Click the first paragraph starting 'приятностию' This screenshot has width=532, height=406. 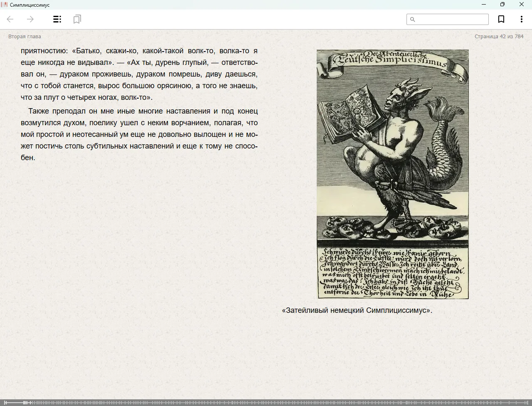tap(139, 74)
